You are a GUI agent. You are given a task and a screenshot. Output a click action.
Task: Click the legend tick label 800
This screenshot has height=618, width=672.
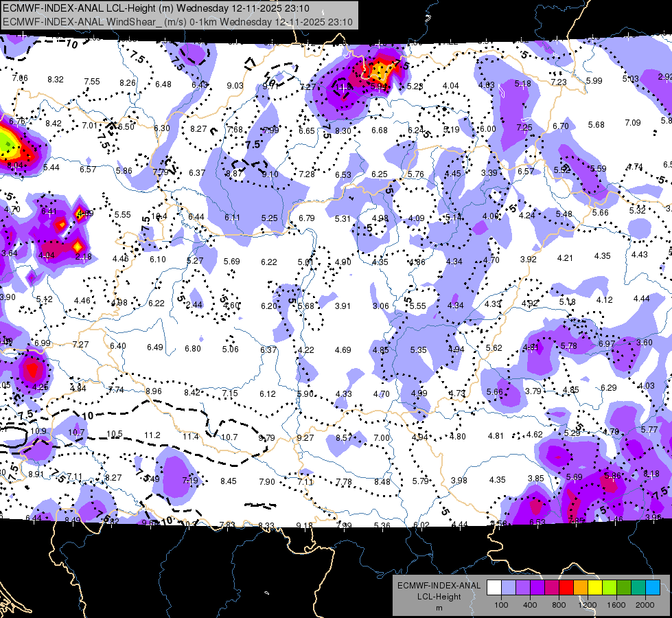[x=559, y=605]
